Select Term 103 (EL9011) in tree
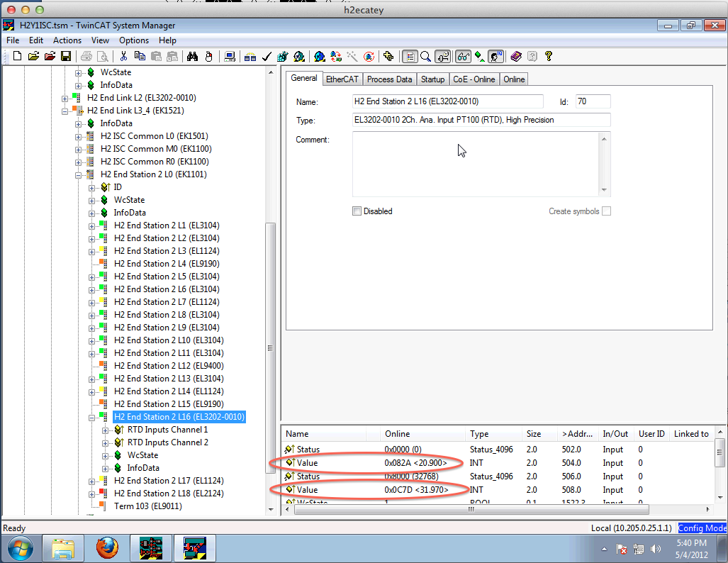This screenshot has height=563, width=728. (x=147, y=506)
